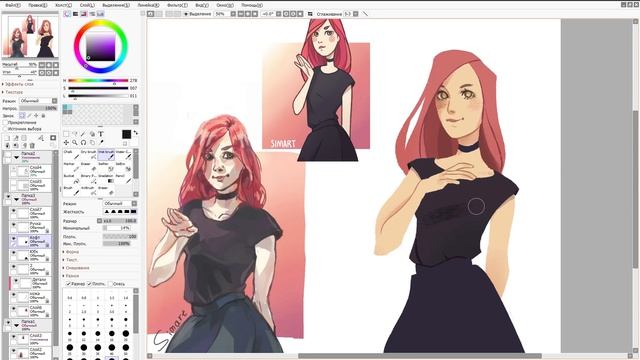
Task: Pick the Dry brush preset
Action: (x=89, y=155)
